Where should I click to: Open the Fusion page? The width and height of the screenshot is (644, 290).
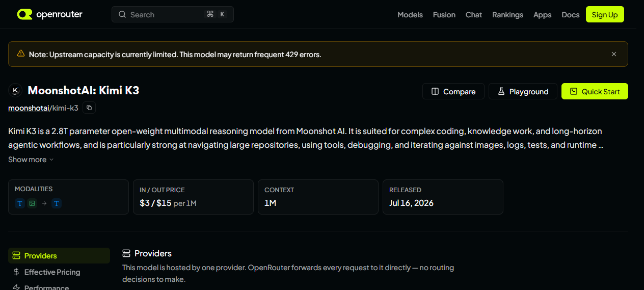444,15
